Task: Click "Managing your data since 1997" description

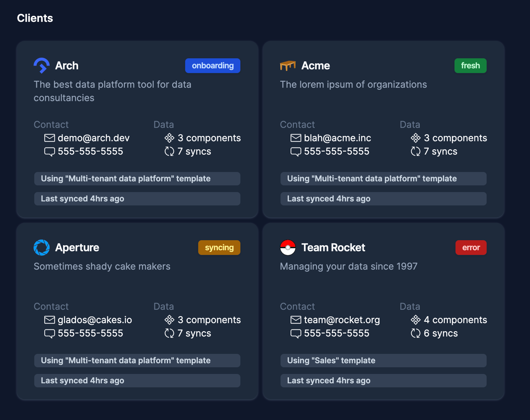Action: coord(348,266)
